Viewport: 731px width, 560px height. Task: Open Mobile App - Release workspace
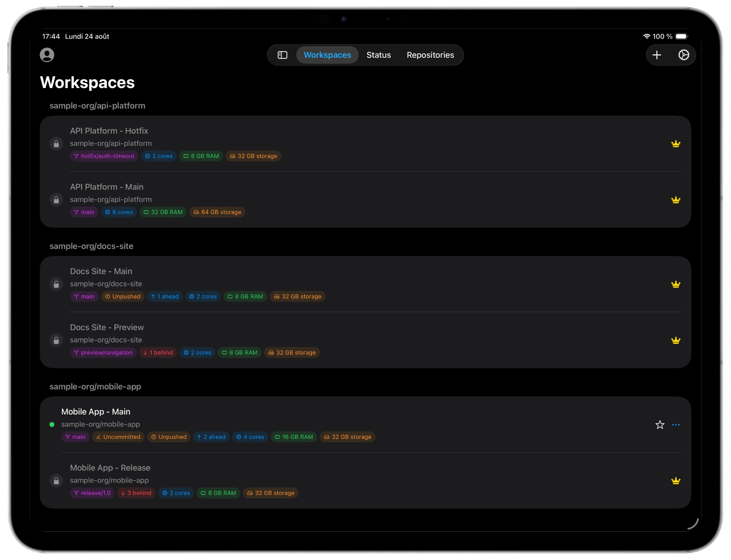[x=365, y=481]
